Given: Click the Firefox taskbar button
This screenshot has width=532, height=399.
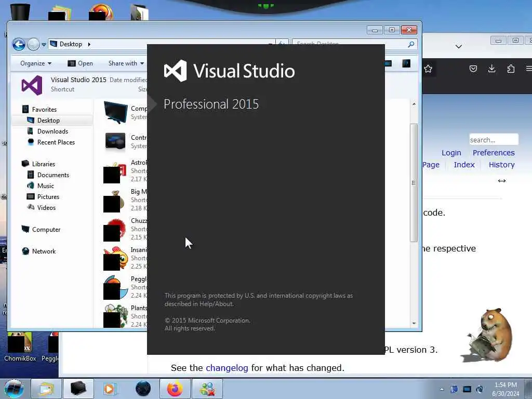Looking at the screenshot, I should pyautogui.click(x=175, y=389).
